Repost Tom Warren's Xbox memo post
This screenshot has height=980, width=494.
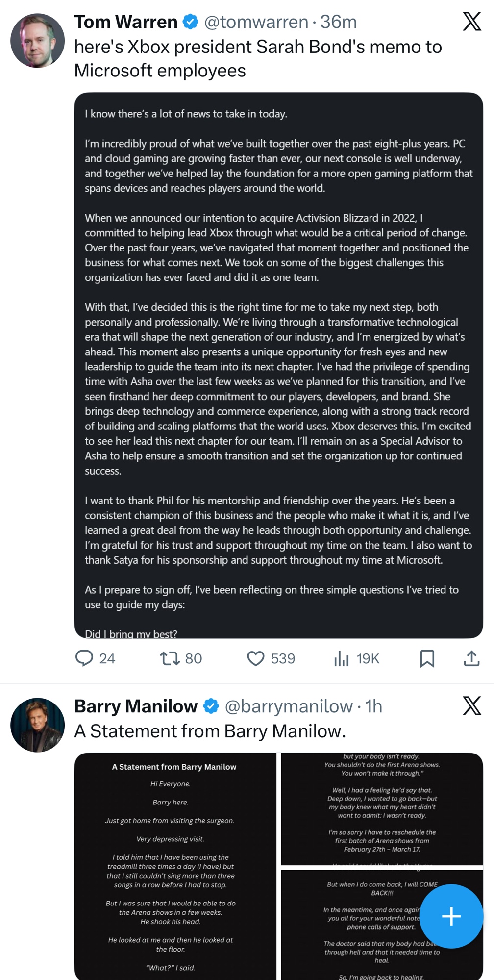[170, 658]
